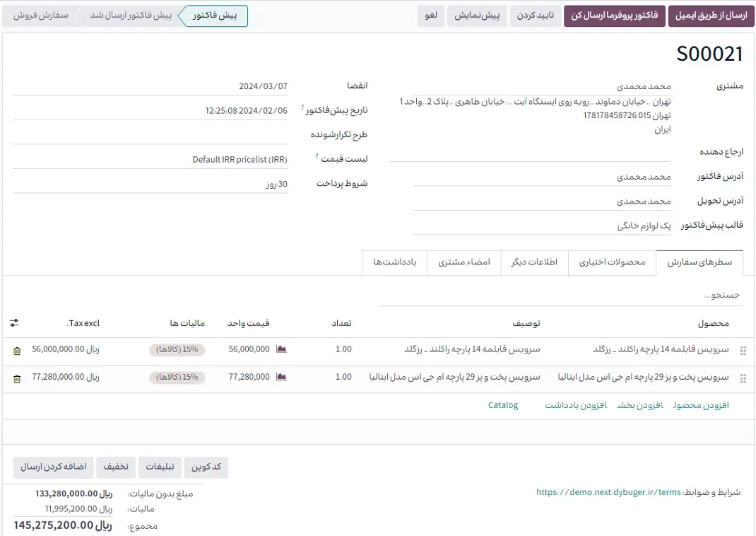
Task: Open forecast chart icon for second order line
Action: tap(281, 377)
